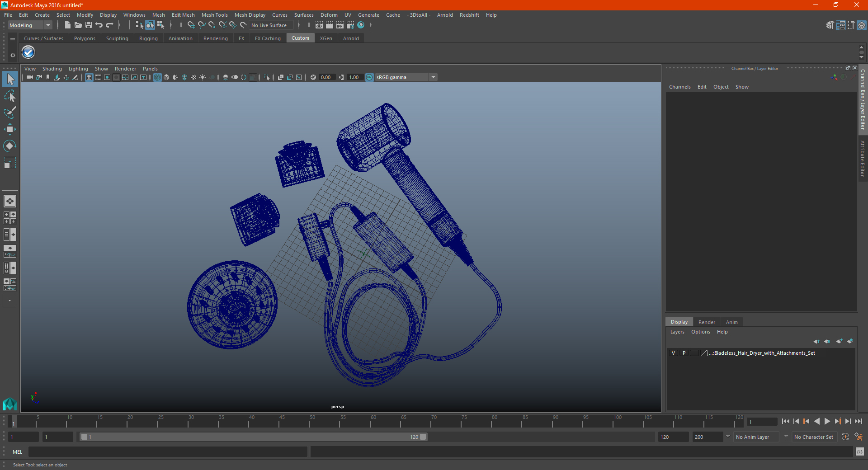Play the animation backwards

coord(817,421)
